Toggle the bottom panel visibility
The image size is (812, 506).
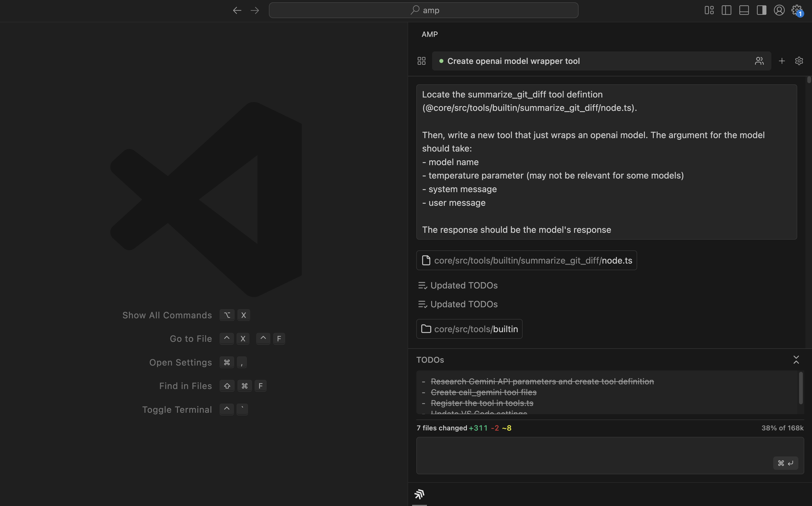pos(744,10)
